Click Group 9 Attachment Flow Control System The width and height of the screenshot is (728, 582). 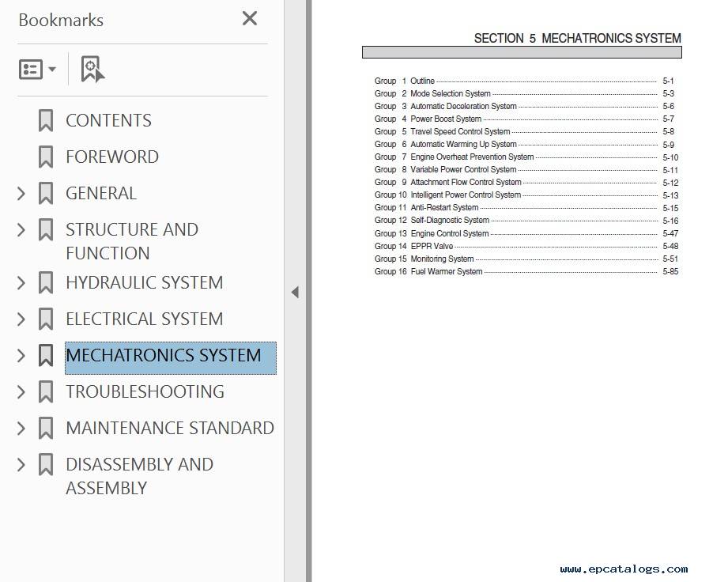(526, 183)
